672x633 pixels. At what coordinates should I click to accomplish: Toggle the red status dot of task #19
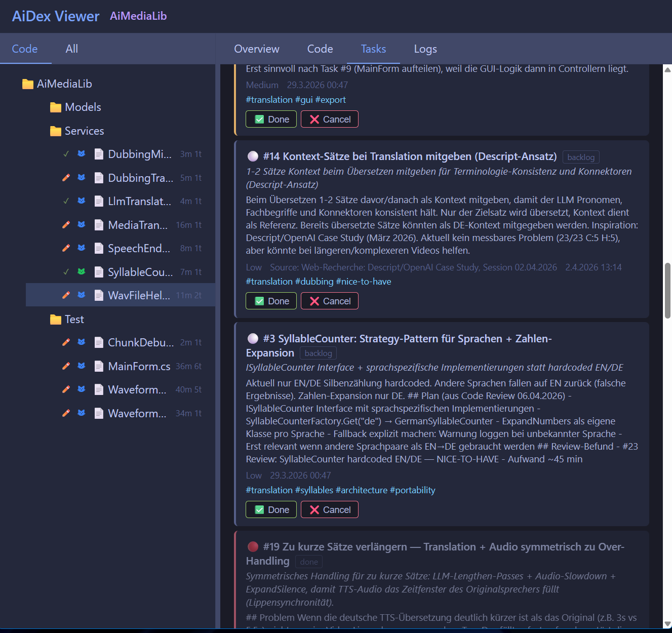point(253,546)
